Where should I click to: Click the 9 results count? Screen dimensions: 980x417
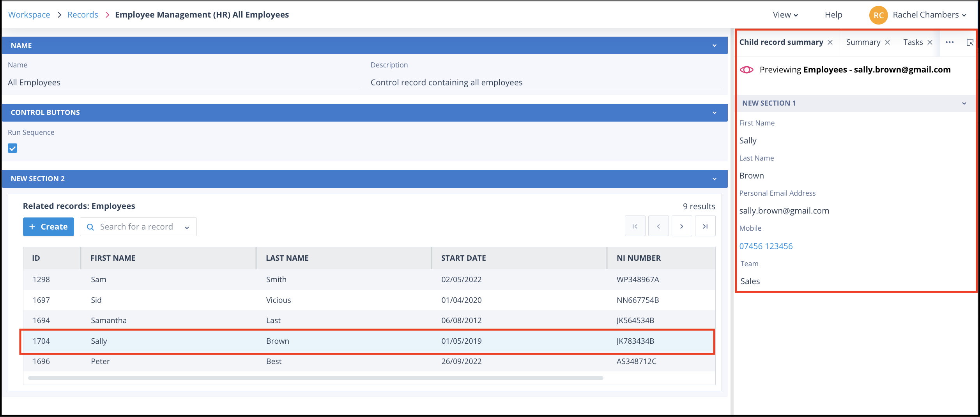[699, 207]
